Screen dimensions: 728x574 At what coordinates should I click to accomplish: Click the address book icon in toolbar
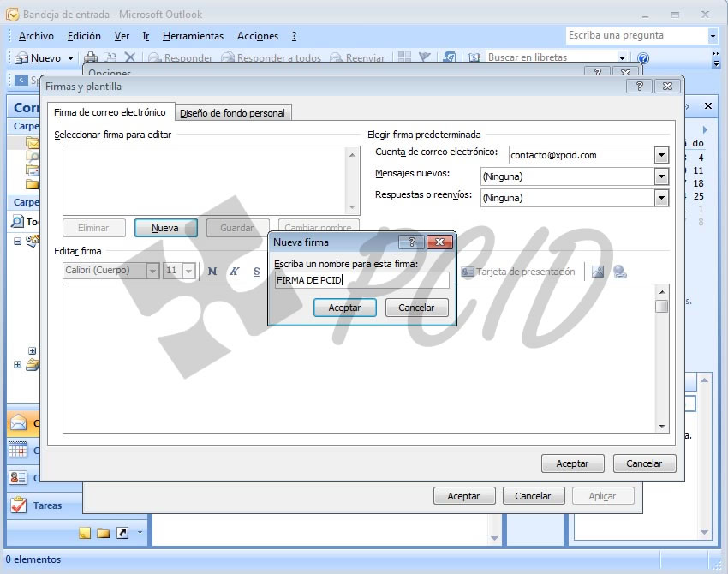[x=474, y=57]
